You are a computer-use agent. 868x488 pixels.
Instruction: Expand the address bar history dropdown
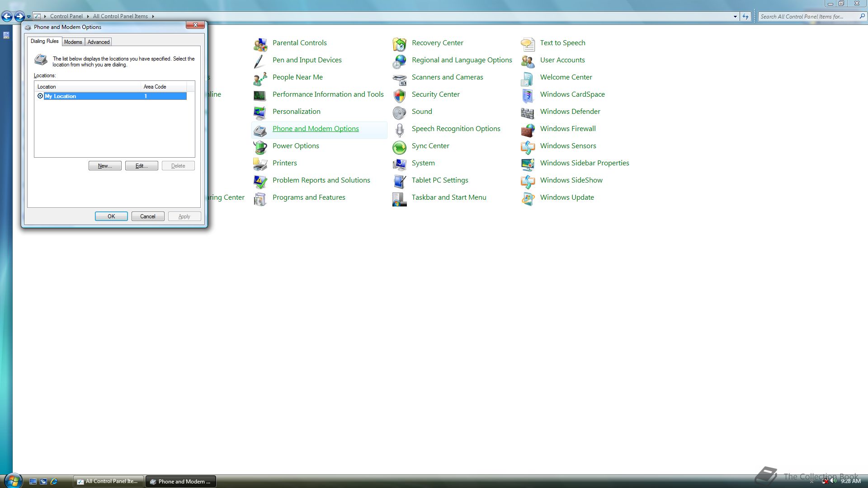click(x=735, y=17)
